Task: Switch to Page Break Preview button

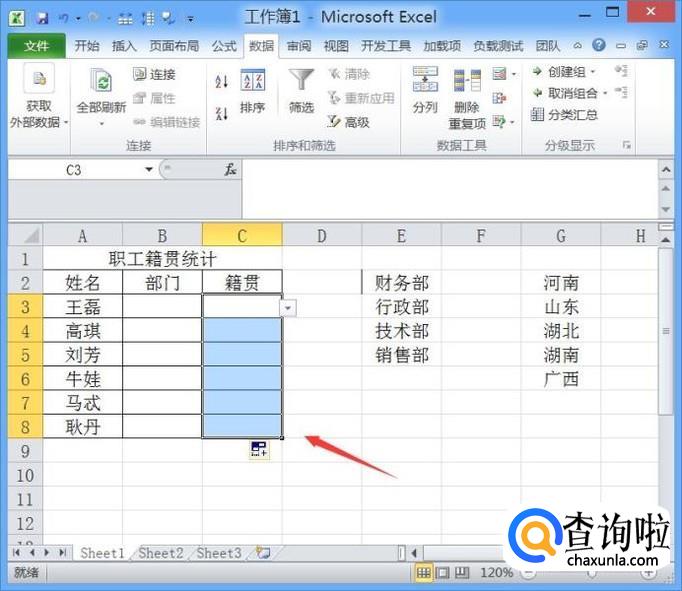Action: [x=462, y=573]
